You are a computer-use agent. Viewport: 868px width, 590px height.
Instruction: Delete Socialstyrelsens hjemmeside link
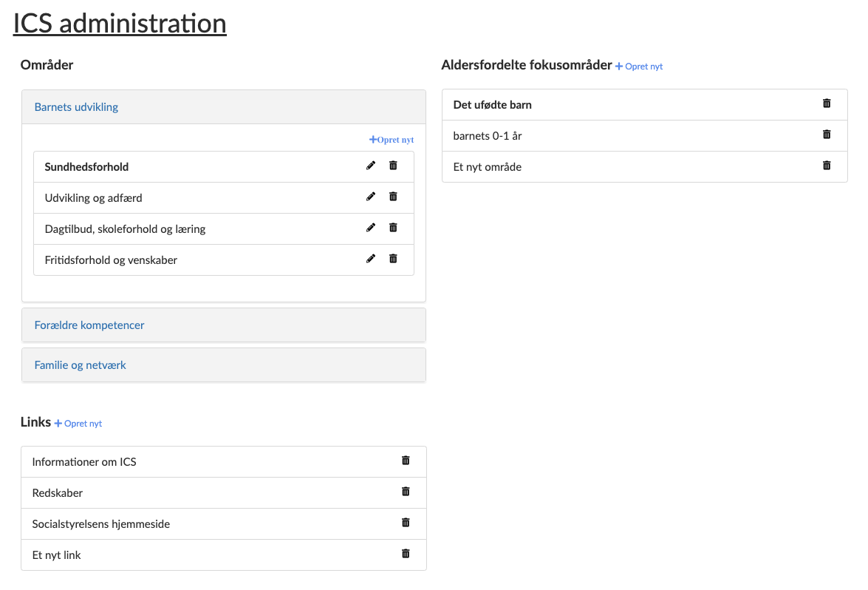coord(406,523)
